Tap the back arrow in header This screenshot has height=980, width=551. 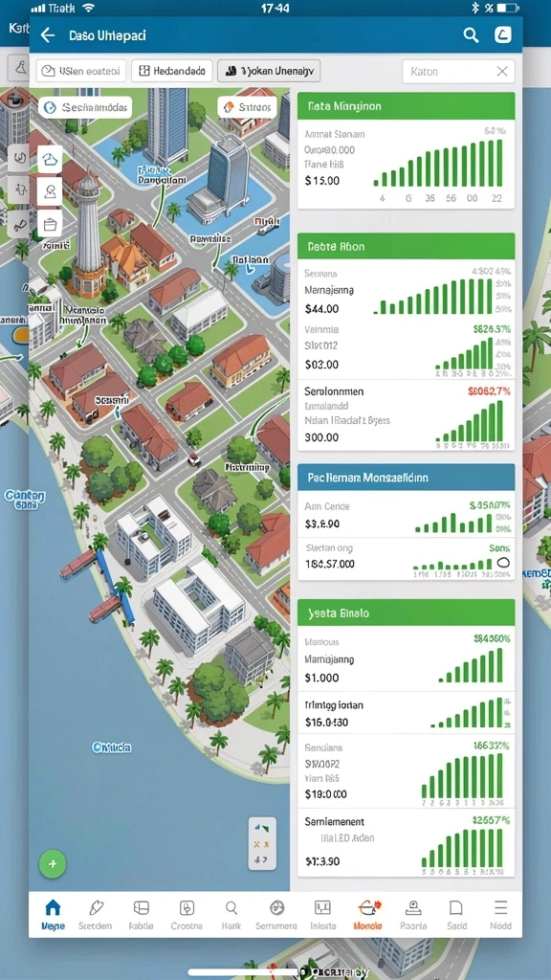48,35
